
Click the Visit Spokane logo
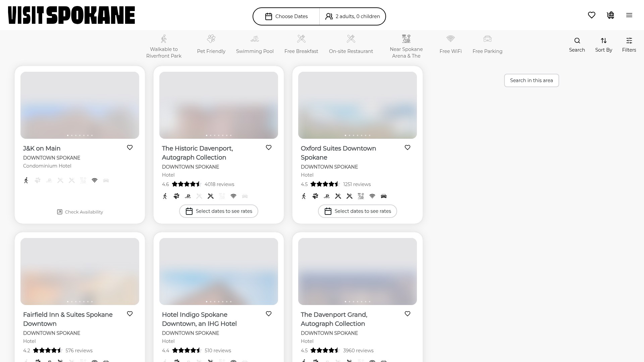(x=71, y=15)
